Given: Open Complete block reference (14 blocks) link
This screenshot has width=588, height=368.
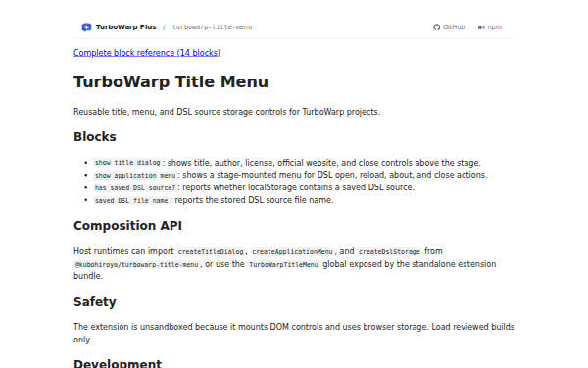Looking at the screenshot, I should [x=147, y=53].
